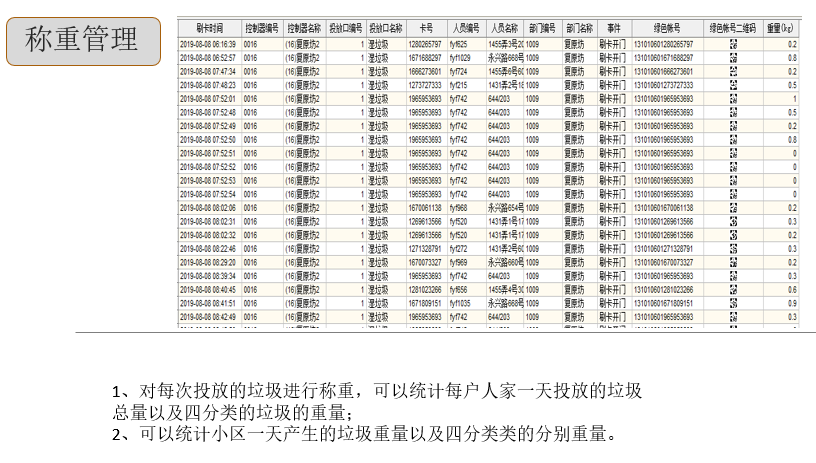Open QR code icon in the 07:52:49 row
This screenshot has height=463, width=816.
click(733, 126)
